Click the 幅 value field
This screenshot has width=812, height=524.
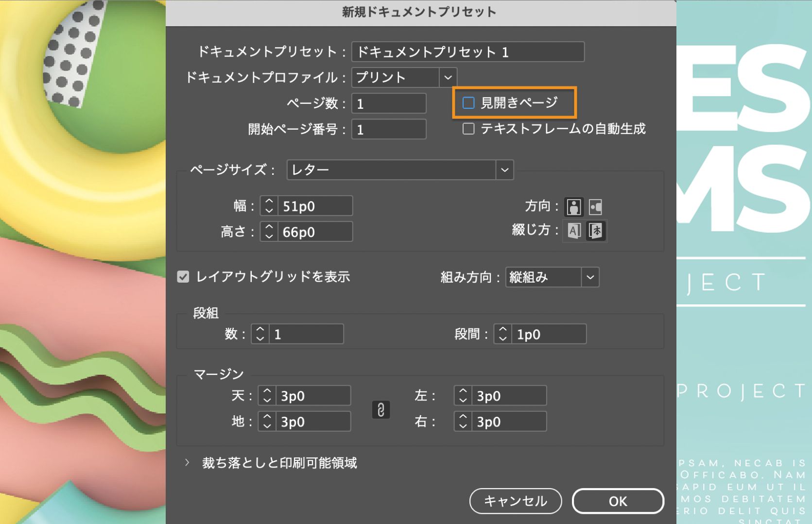[x=315, y=206]
